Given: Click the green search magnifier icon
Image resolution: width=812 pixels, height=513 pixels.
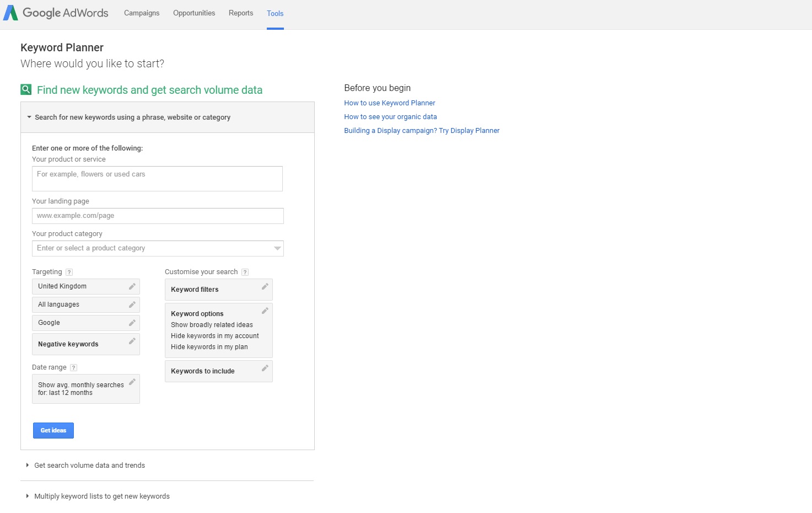Looking at the screenshot, I should coord(26,89).
